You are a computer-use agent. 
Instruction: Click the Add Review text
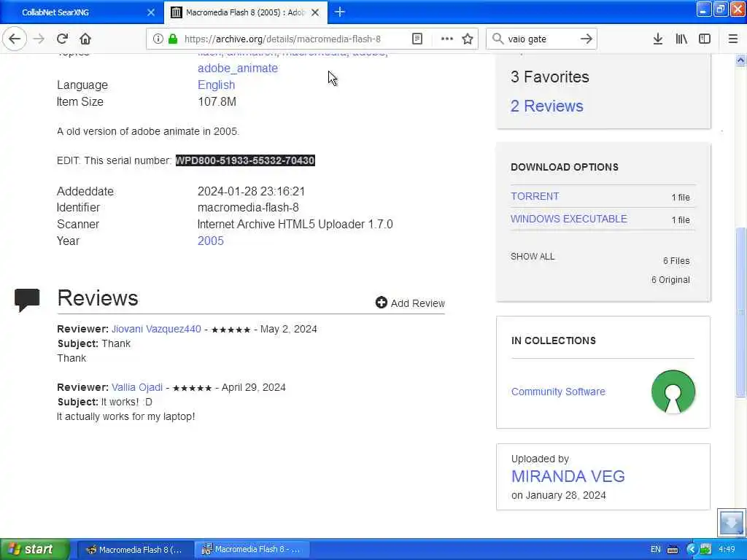pos(418,303)
